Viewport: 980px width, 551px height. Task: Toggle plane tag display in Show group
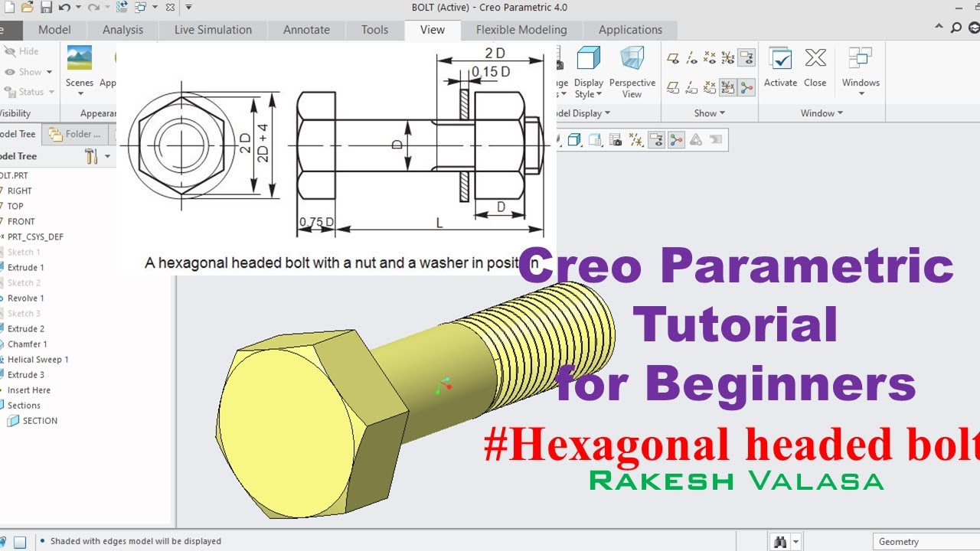click(673, 88)
